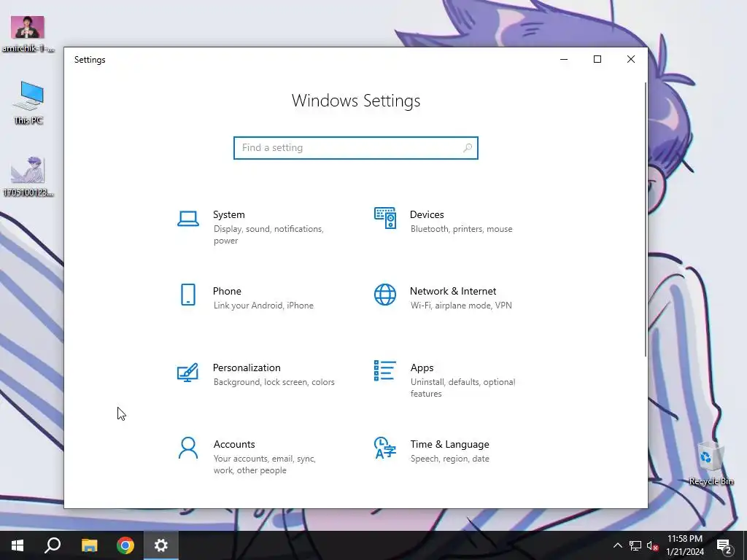Minimize the Settings window
Viewport: 747px width, 560px height.
564,60
